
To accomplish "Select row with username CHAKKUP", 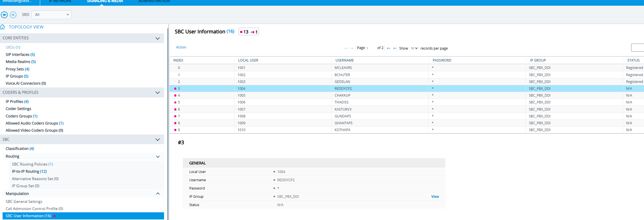I will pos(407,95).
